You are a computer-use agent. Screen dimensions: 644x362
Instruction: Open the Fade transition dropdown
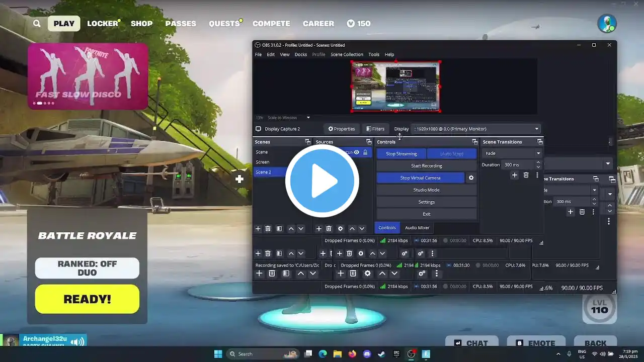[512, 153]
